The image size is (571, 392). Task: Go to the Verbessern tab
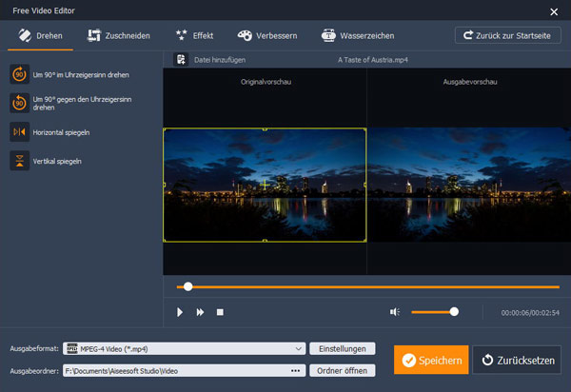(267, 35)
